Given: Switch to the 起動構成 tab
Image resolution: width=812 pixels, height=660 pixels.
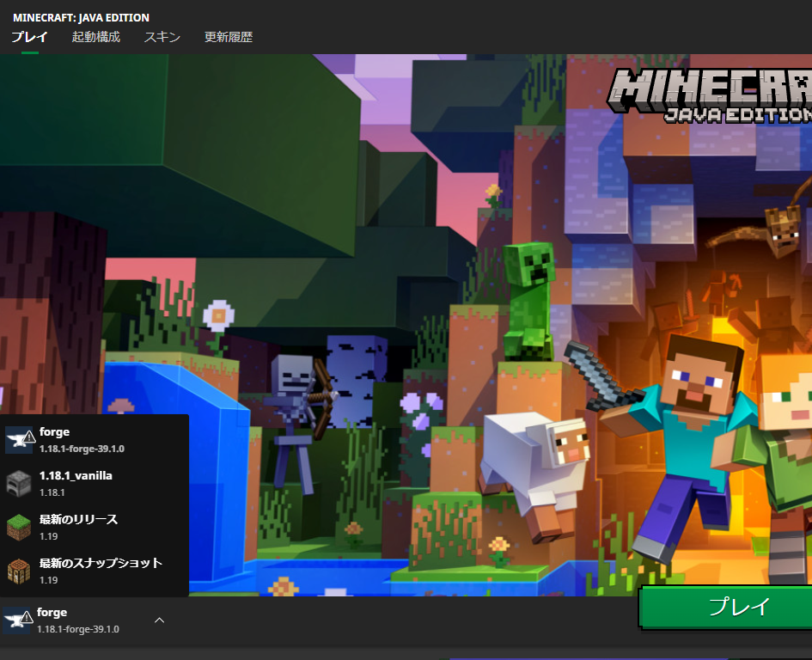Looking at the screenshot, I should pyautogui.click(x=95, y=37).
